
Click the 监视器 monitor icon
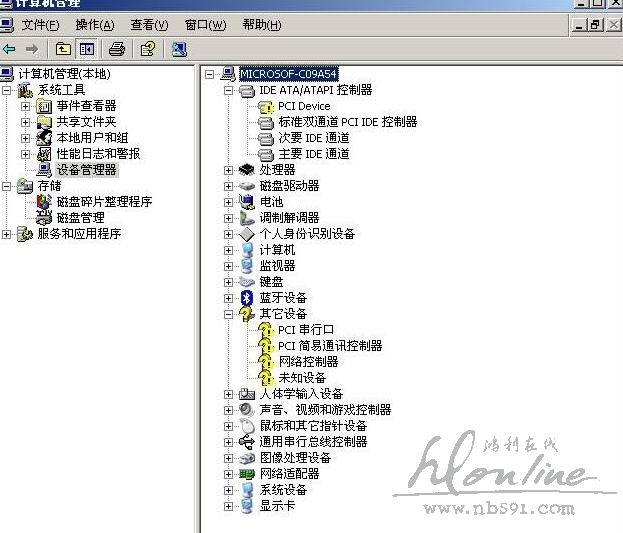click(x=247, y=266)
